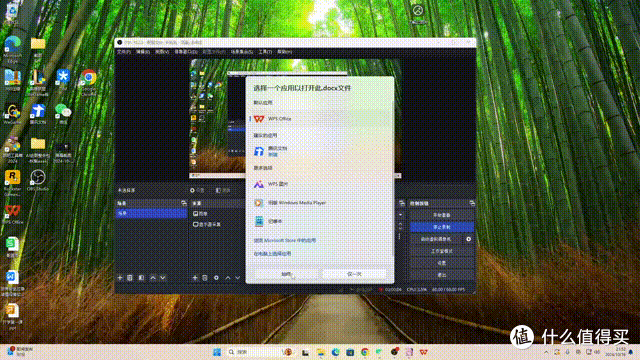This screenshot has width=640, height=360.
Task: Click the Just once button
Action: click(x=354, y=274)
